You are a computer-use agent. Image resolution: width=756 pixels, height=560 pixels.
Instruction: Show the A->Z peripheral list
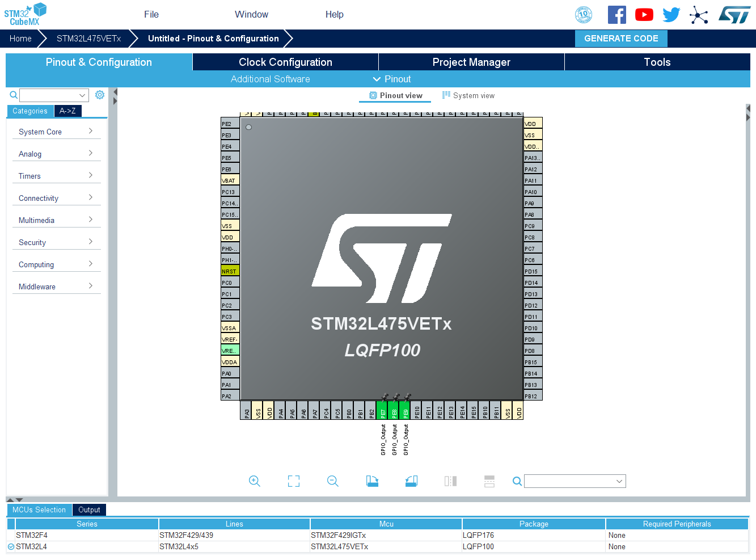pyautogui.click(x=68, y=111)
